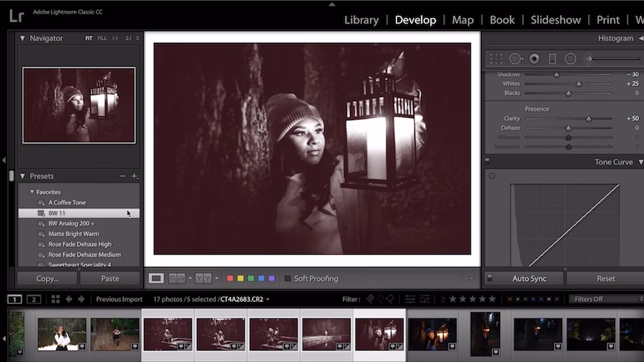Image resolution: width=644 pixels, height=362 pixels.
Task: Collapse the Favorites preset folder
Action: (x=32, y=192)
